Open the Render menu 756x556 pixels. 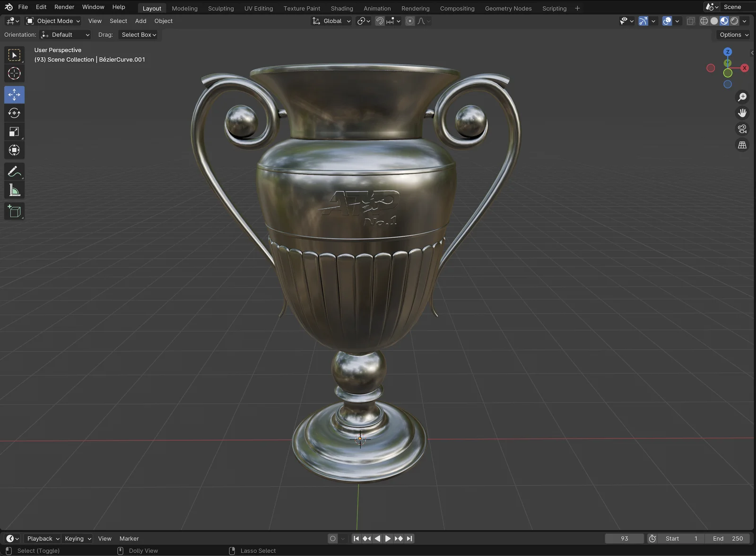[x=64, y=7]
